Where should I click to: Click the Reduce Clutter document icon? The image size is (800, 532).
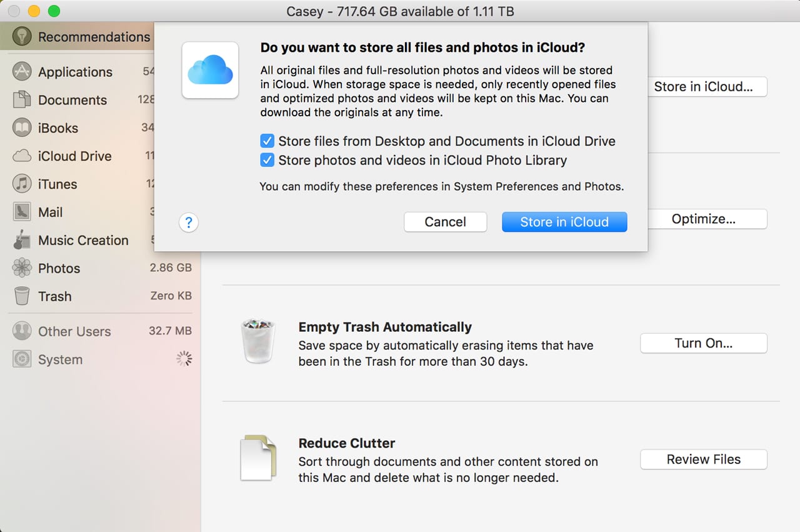(x=258, y=459)
